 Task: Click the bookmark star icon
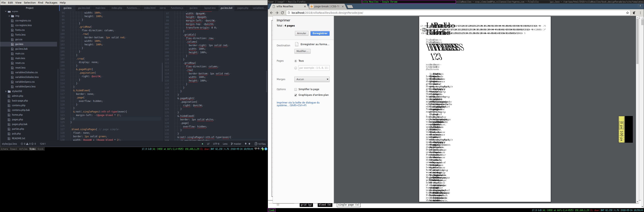click(627, 13)
